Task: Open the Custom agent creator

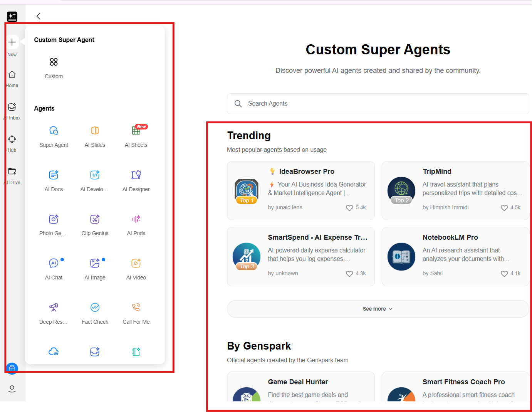Action: click(x=54, y=67)
